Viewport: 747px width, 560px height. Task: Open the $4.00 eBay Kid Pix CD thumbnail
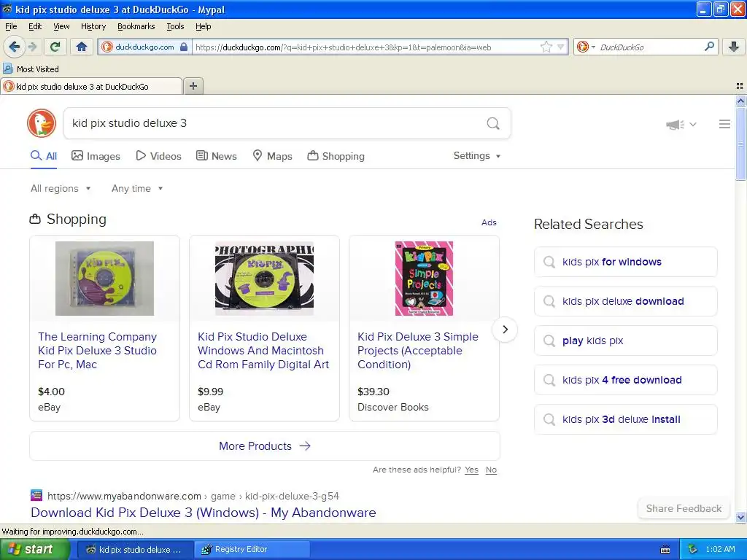click(x=104, y=278)
